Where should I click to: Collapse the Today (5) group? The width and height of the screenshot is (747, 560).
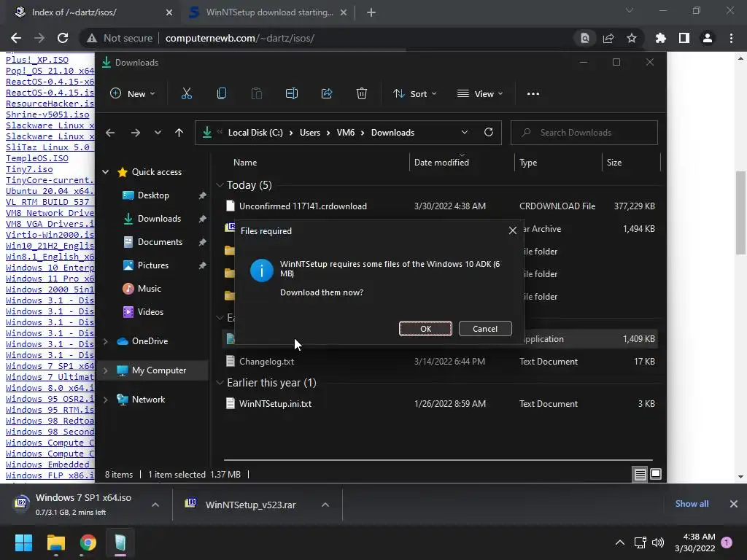click(220, 184)
